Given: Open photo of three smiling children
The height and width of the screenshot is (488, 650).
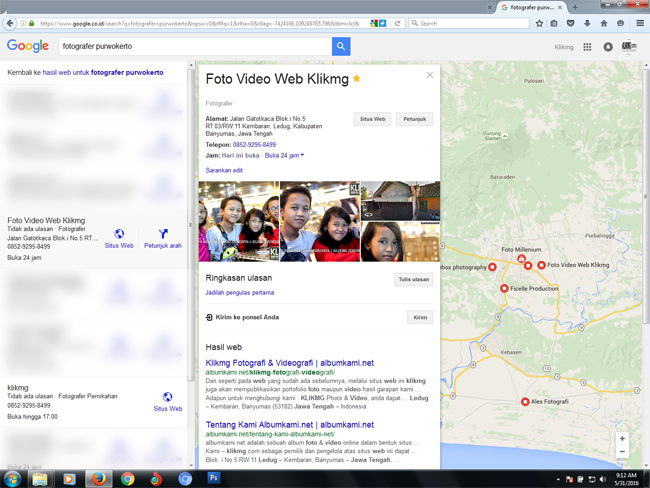Looking at the screenshot, I should pos(239,221).
